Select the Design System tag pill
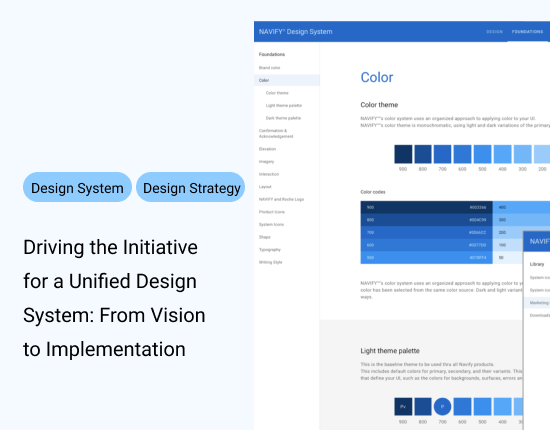This screenshot has height=430, width=550. tap(77, 187)
